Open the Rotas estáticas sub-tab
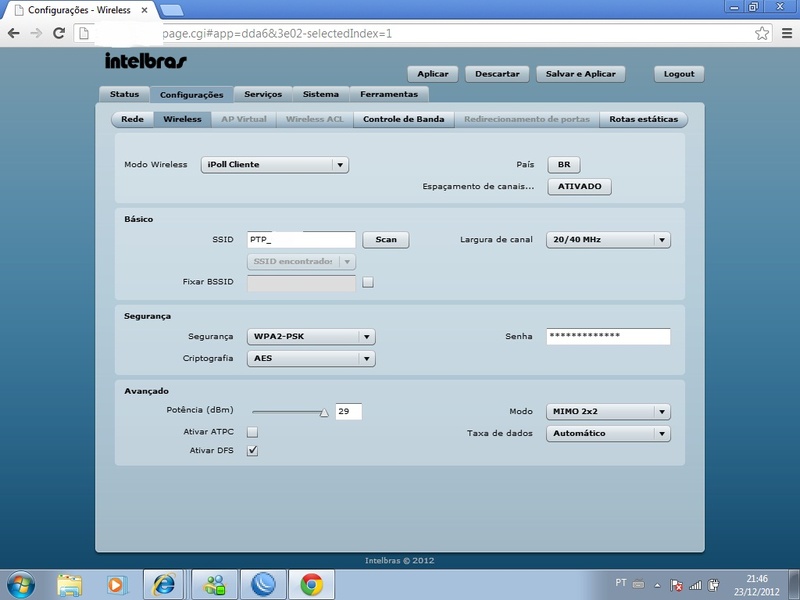Screen dimensions: 800x600 click(643, 119)
